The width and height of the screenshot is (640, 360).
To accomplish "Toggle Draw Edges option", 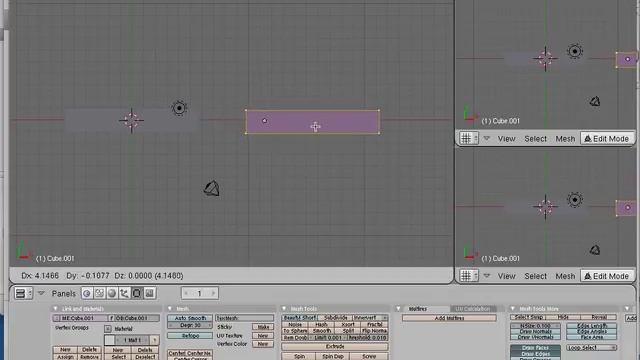I will click(x=535, y=354).
